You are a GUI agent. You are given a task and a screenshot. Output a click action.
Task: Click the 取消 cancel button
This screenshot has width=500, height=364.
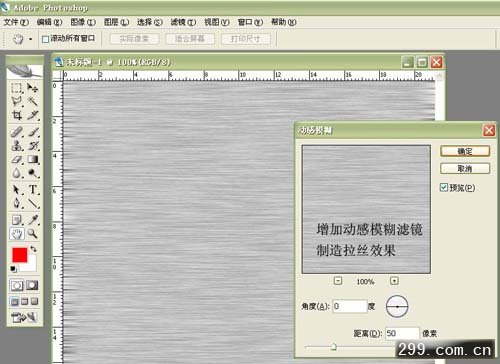465,168
